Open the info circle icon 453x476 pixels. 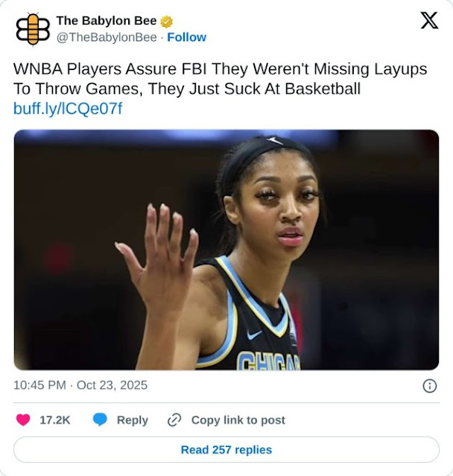pos(430,386)
